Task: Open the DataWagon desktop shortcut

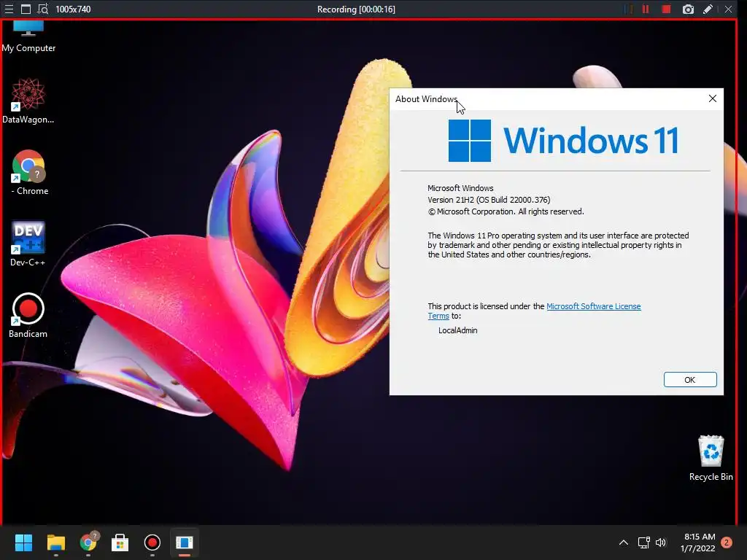Action: pyautogui.click(x=28, y=101)
